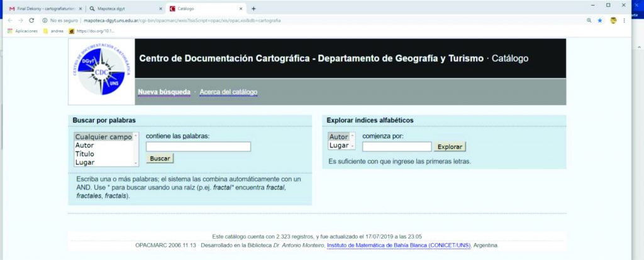Open the Acerca del catálogo link
This screenshot has width=644, height=260.
[x=229, y=92]
